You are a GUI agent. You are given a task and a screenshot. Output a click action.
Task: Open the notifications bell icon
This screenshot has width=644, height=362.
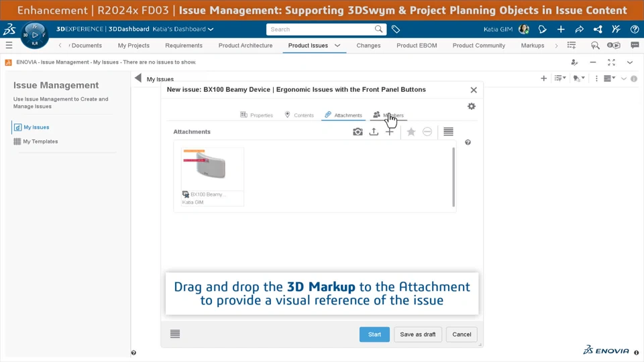pos(542,29)
